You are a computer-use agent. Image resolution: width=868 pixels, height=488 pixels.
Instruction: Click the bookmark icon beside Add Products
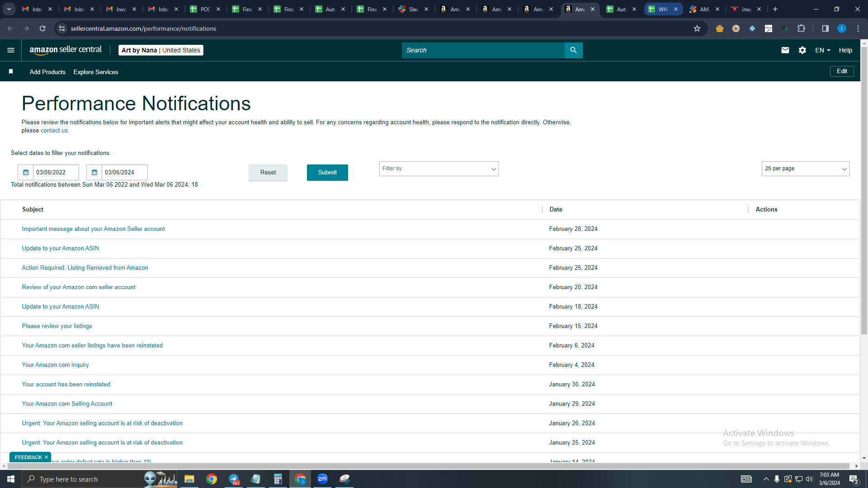(11, 72)
